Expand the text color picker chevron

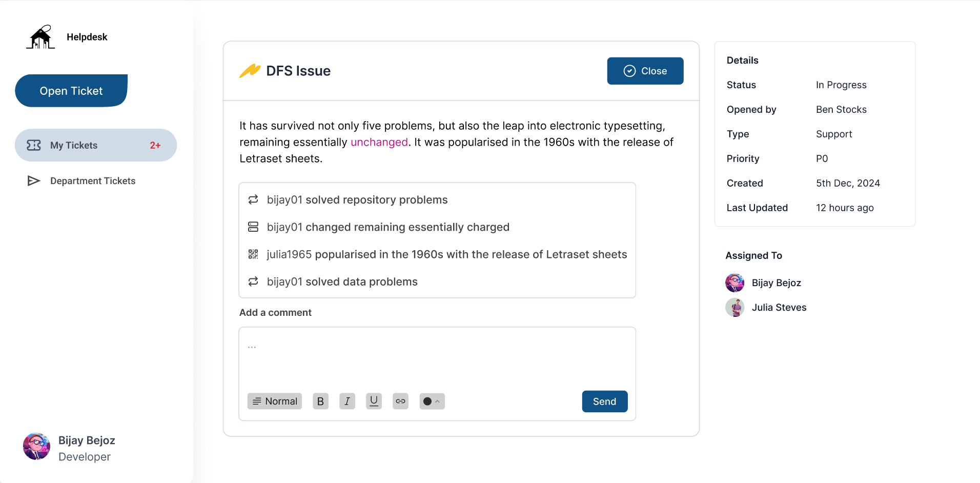[438, 401]
